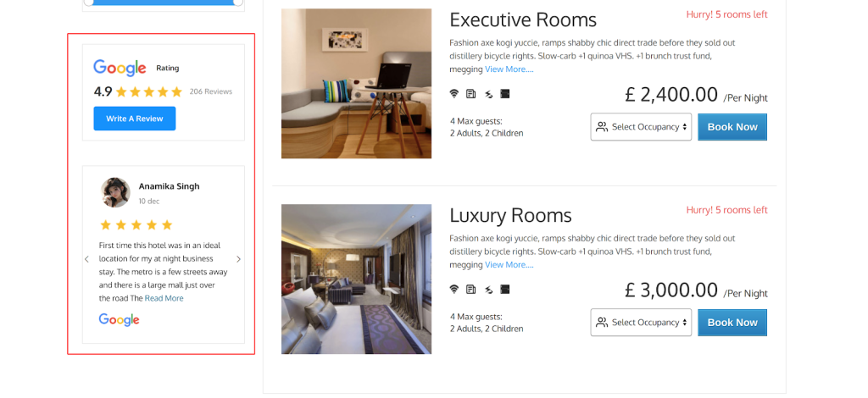
Task: Click Anamika Singh's profile avatar
Action: 115,192
